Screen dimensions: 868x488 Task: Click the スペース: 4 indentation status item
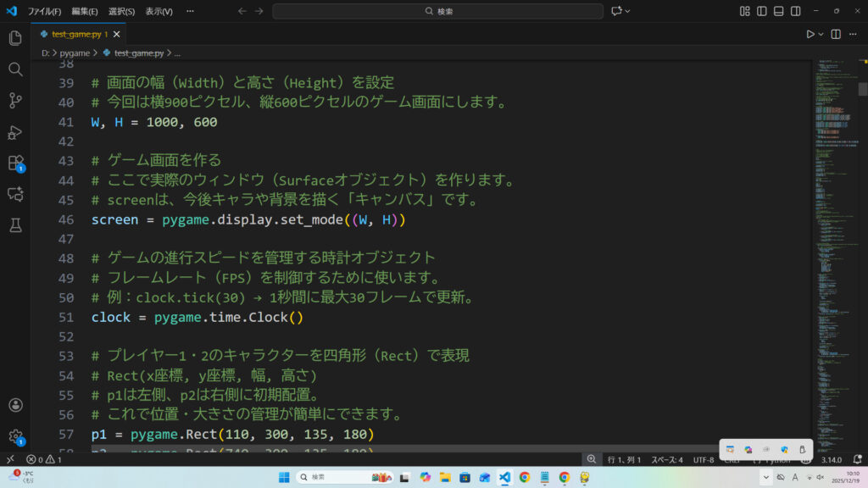(666, 459)
